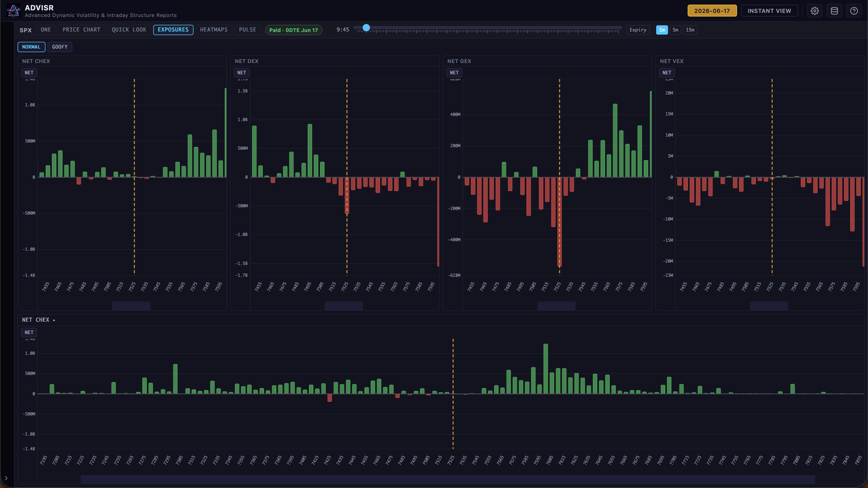This screenshot has width=868, height=488.
Task: Click the NET CHEX panel range scrollbar
Action: point(131,306)
